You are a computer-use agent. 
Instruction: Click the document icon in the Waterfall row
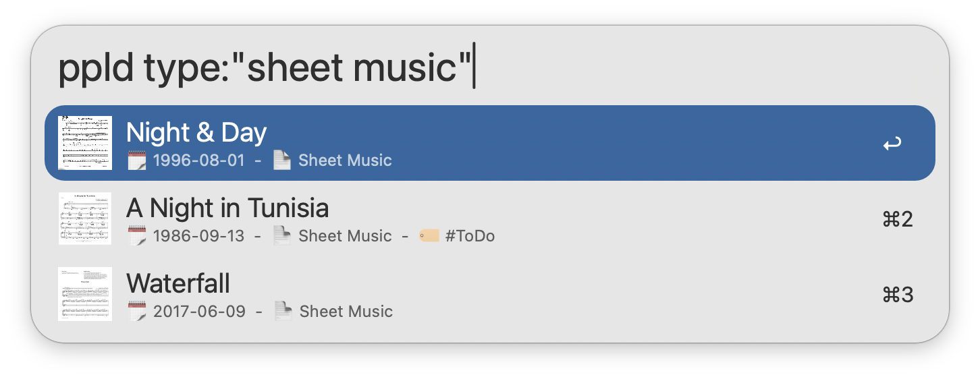(283, 312)
